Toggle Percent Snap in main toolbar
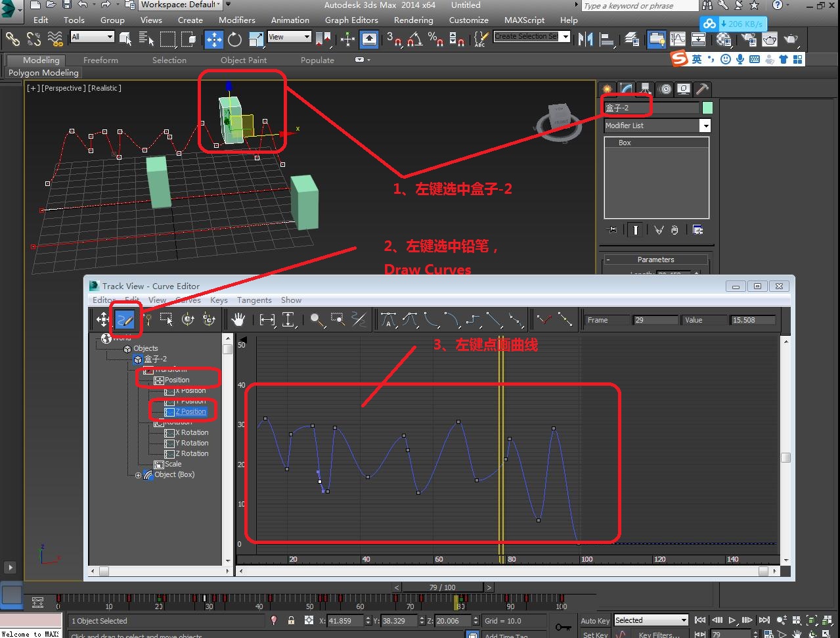The width and height of the screenshot is (840, 638). [435, 39]
